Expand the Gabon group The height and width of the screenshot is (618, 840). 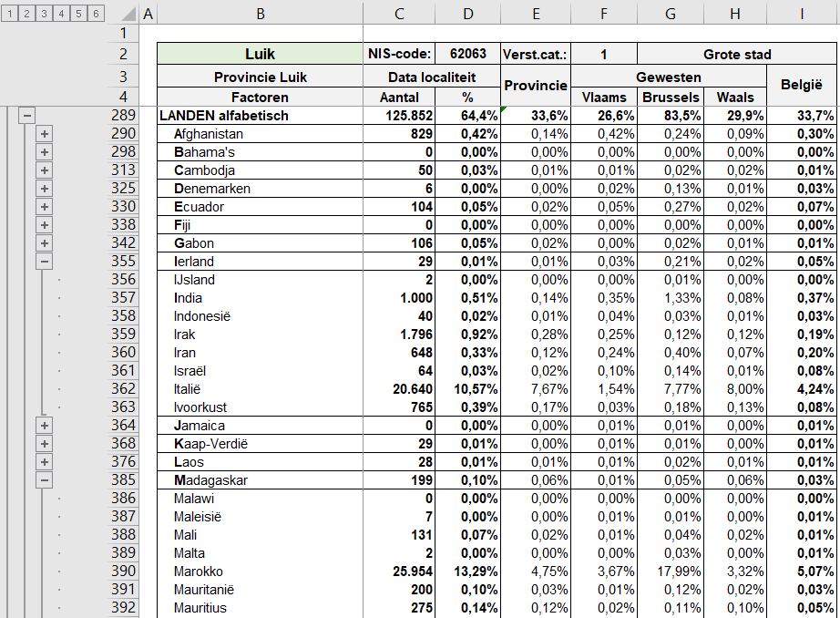(44, 243)
